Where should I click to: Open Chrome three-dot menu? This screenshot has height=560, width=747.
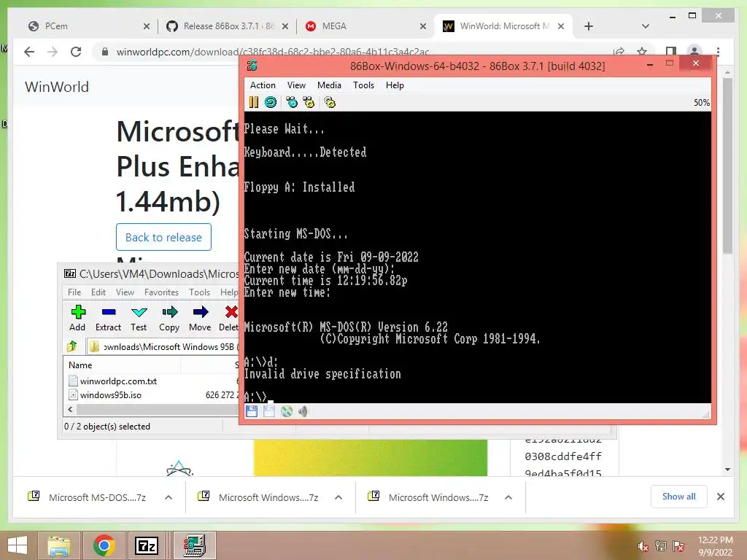tap(718, 52)
